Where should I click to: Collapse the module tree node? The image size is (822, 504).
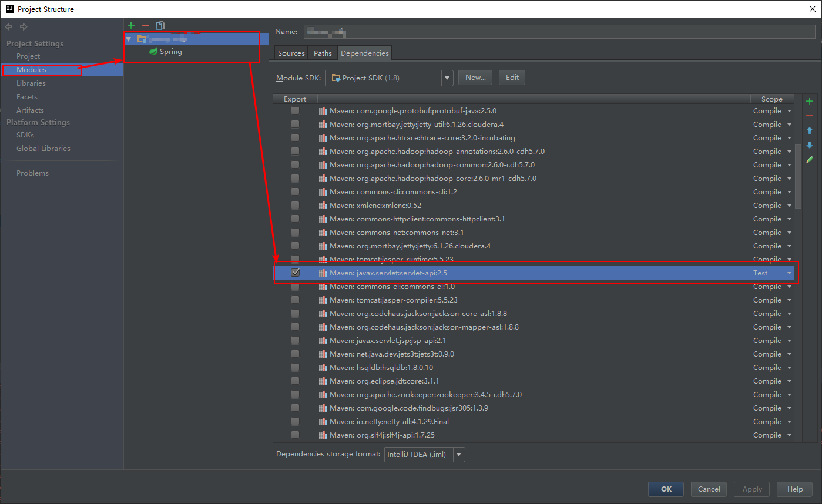[129, 38]
